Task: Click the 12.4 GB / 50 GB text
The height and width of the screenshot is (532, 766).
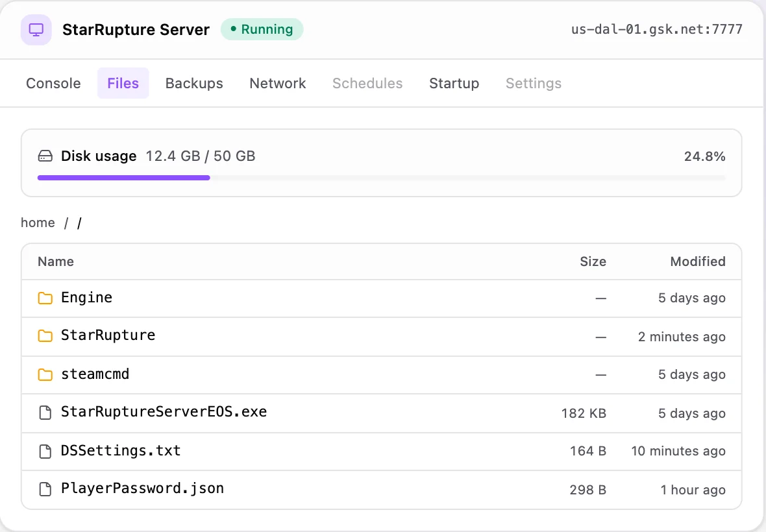Action: [x=201, y=156]
